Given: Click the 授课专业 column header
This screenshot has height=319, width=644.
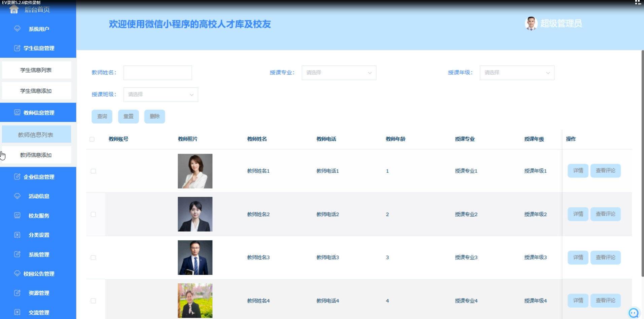Looking at the screenshot, I should coord(465,139).
